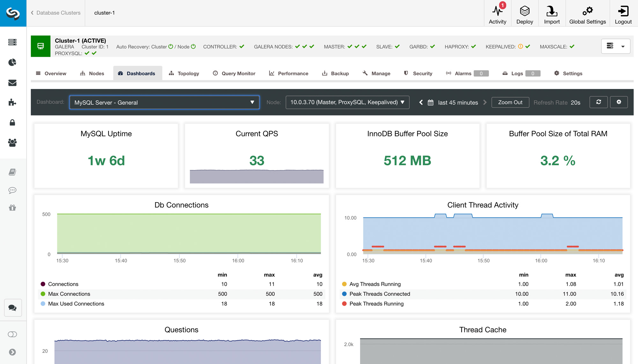The width and height of the screenshot is (638, 364).
Task: Click the Db Connections chart area
Action: [x=189, y=234]
